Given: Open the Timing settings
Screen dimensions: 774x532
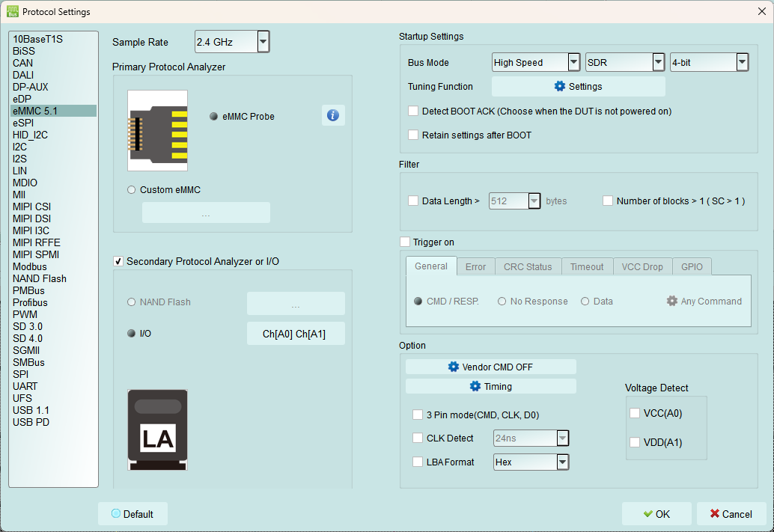Looking at the screenshot, I should [490, 386].
